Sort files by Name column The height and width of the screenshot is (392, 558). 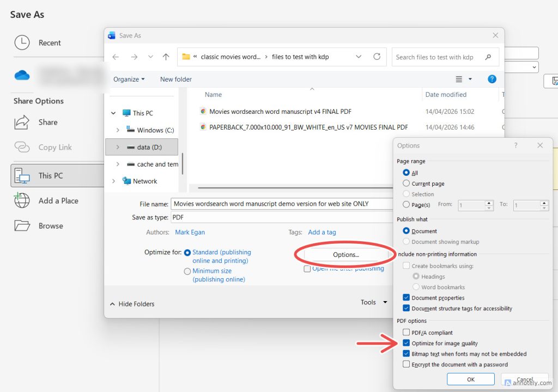pyautogui.click(x=214, y=95)
